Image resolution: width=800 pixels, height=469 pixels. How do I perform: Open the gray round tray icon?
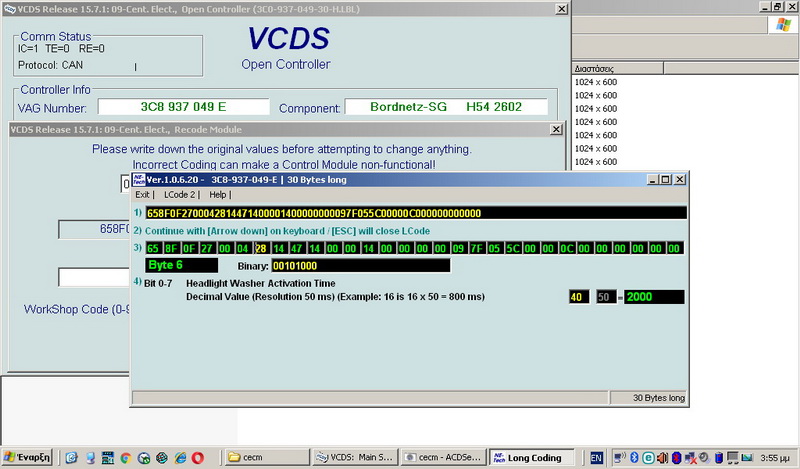coord(705,457)
